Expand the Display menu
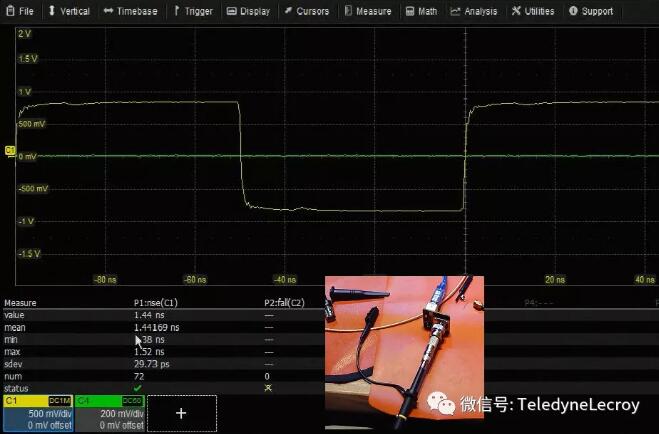The image size is (659, 434). point(249,11)
